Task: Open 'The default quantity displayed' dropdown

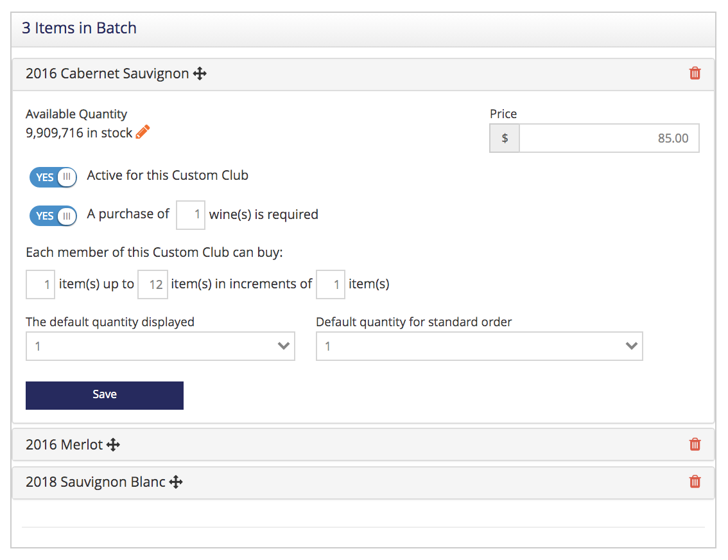Action: [x=160, y=346]
